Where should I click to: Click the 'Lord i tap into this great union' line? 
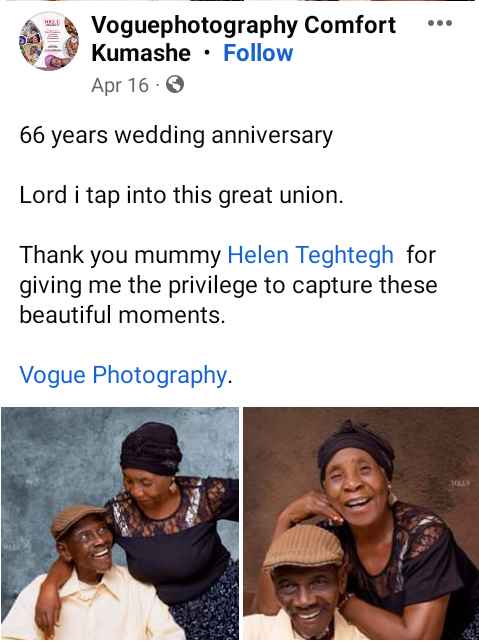pos(181,195)
